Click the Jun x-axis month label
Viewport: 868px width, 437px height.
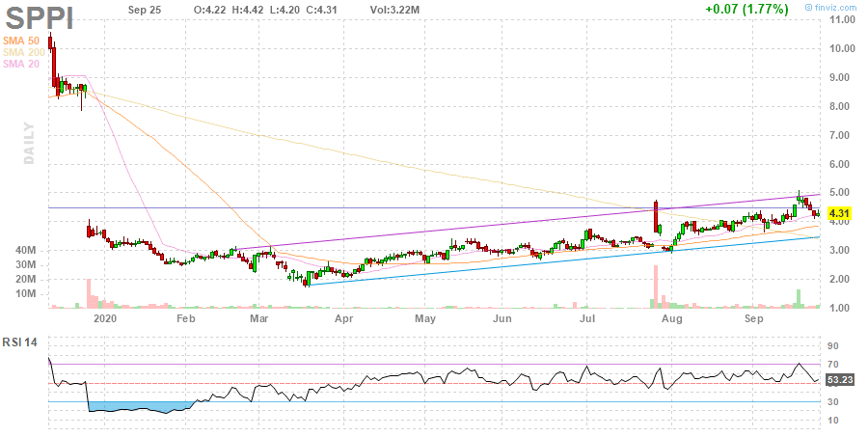[x=502, y=318]
